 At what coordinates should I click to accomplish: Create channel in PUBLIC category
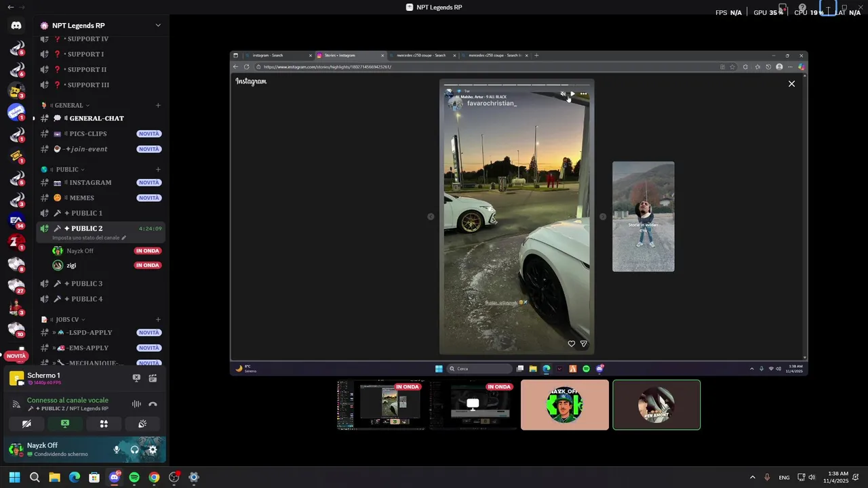click(158, 169)
